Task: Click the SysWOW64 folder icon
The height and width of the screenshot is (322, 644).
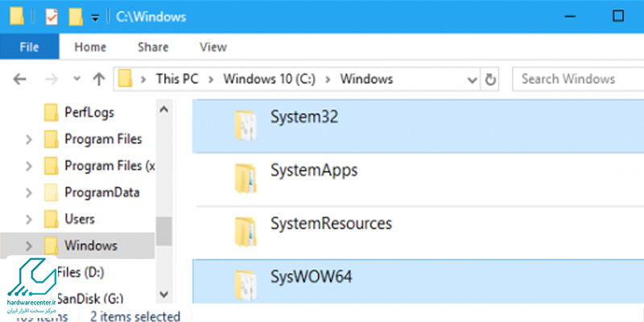Action: point(246,285)
